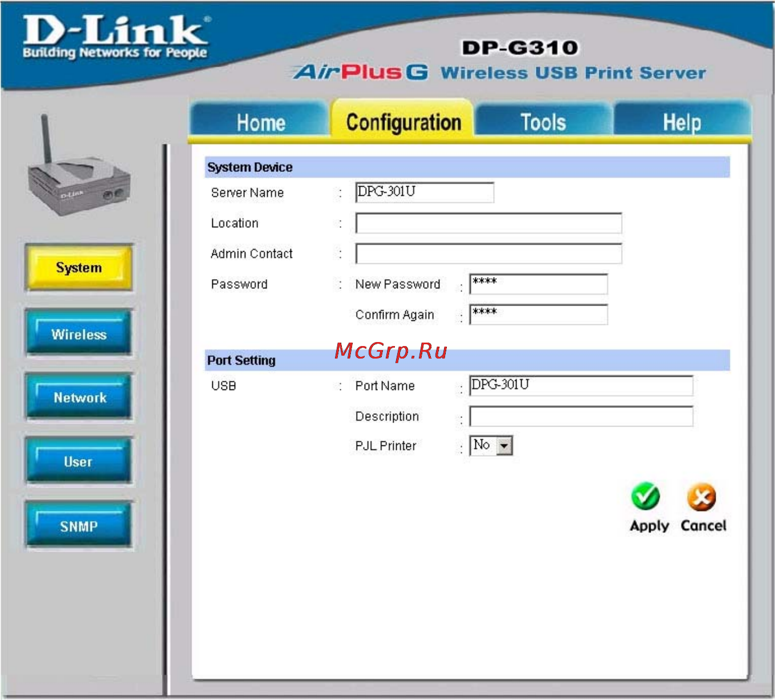Open the Wireless settings page
Image resolution: width=775 pixels, height=700 pixels.
[79, 333]
